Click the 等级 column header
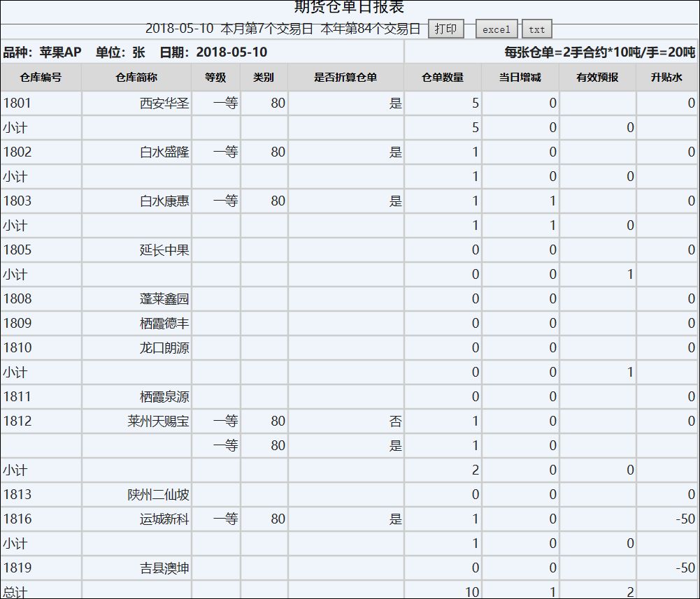The width and height of the screenshot is (700, 599). point(216,77)
